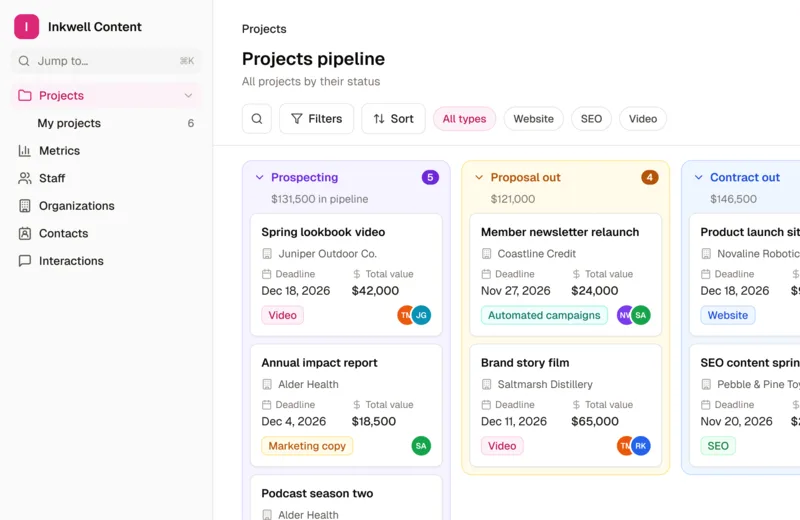Collapse the Proposal out column
The width and height of the screenshot is (800, 520).
click(x=479, y=178)
